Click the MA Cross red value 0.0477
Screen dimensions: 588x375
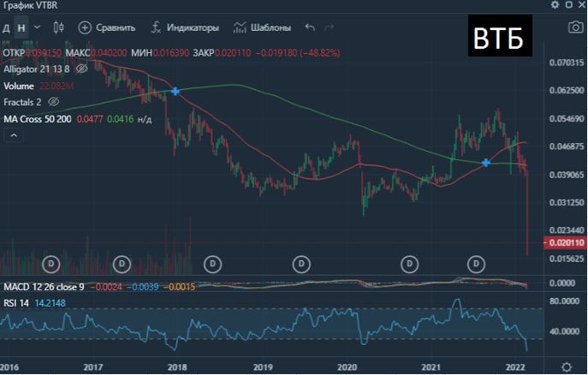pos(90,119)
